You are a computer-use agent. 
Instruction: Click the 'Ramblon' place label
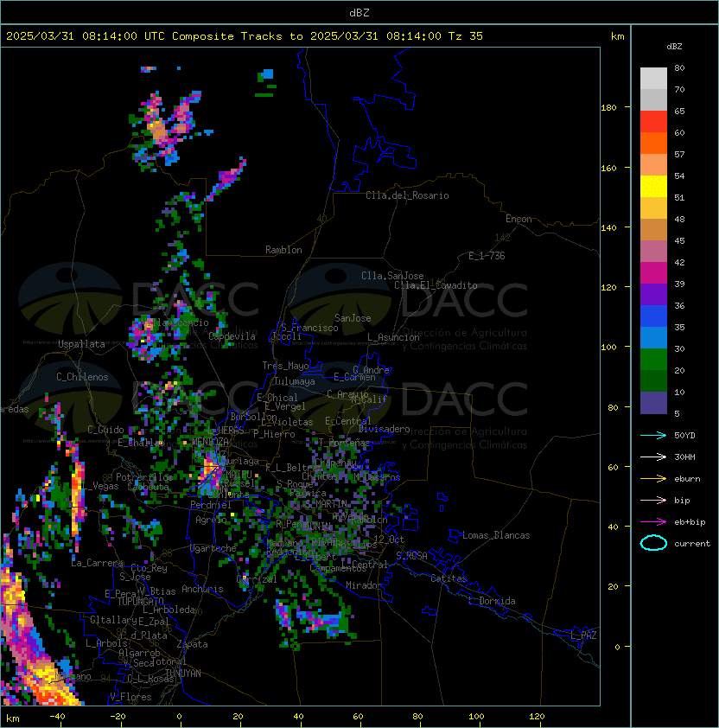coord(283,250)
